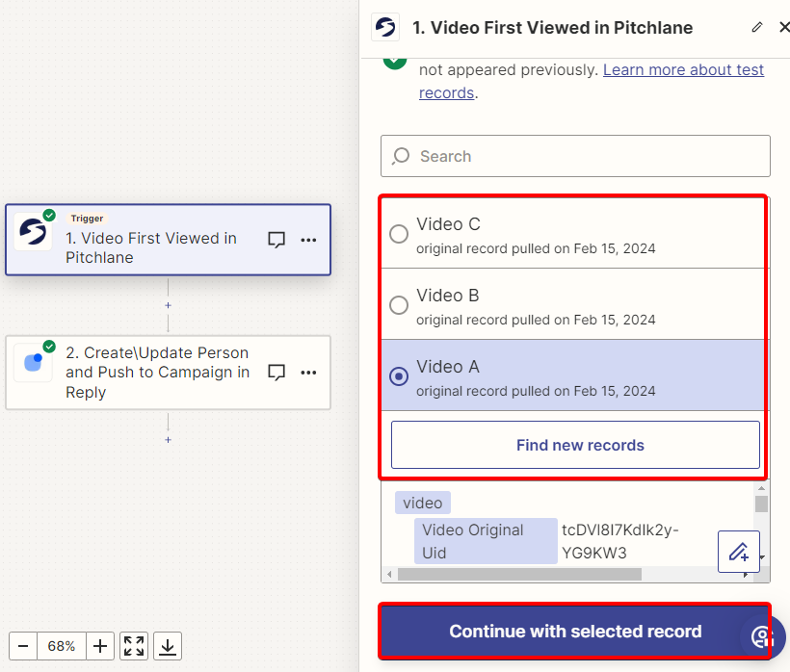Open three-dot menu on Reply step
Screen dimensions: 790x672
pyautogui.click(x=308, y=373)
